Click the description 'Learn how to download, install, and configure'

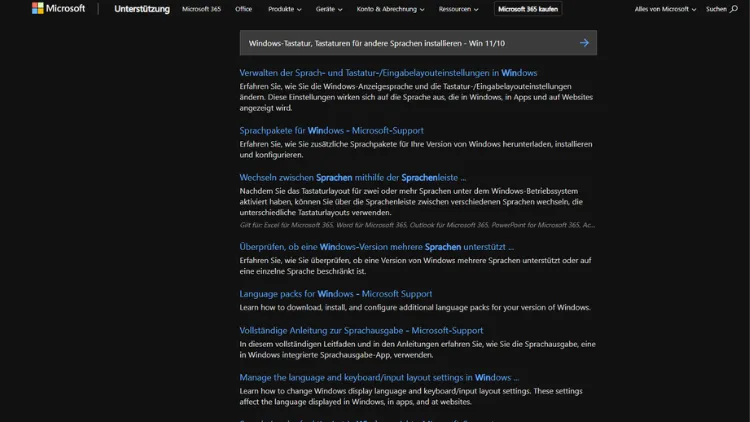[415, 307]
